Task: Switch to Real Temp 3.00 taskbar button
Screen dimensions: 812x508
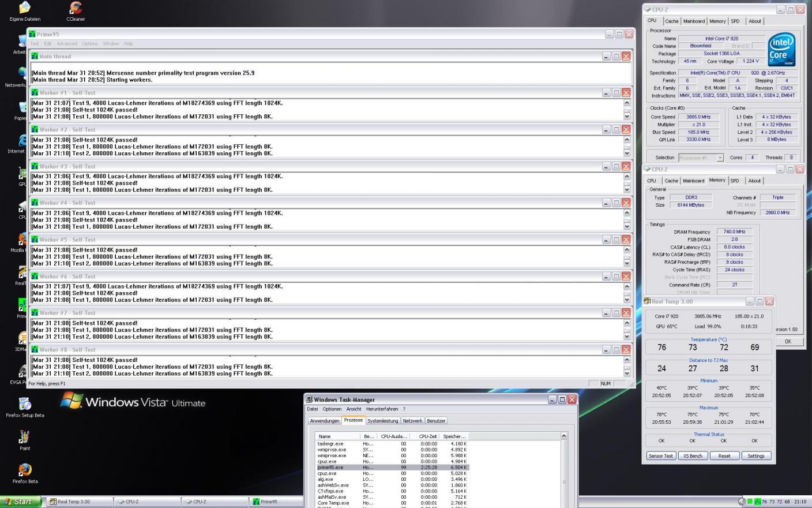Action: 80,502
